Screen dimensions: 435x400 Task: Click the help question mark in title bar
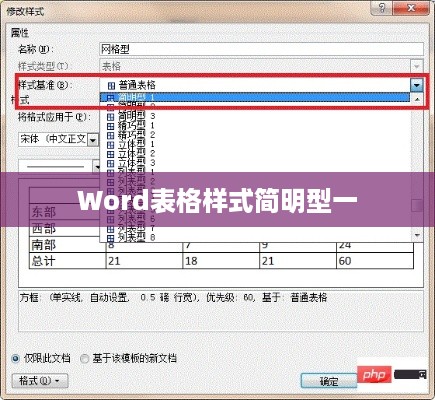[382, 7]
